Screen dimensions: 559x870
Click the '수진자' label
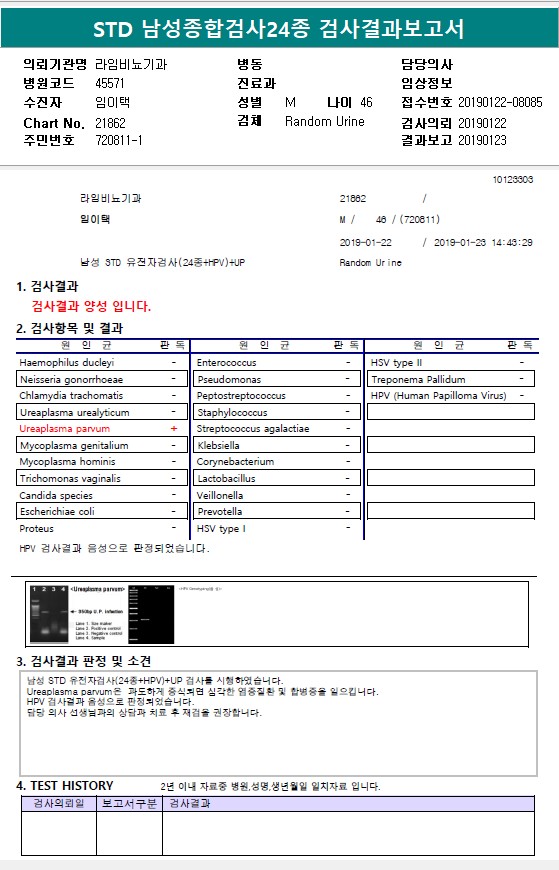click(x=42, y=102)
